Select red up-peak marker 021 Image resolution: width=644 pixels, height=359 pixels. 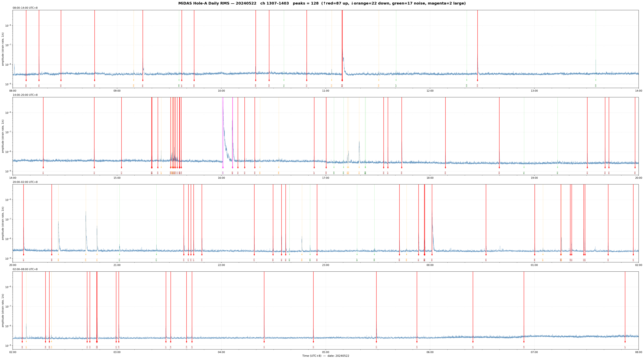coord(43,167)
